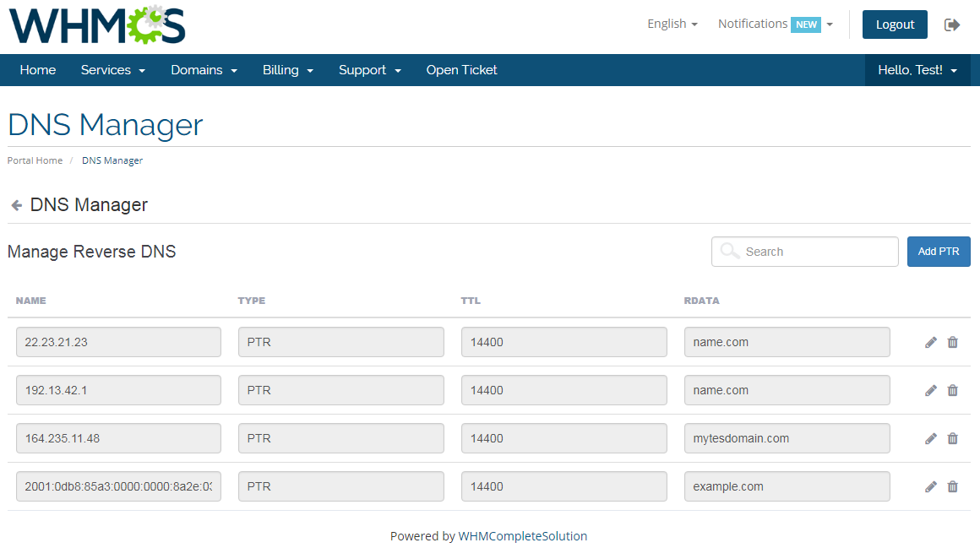Open Ticket from the navigation bar
Viewport: 980px width, 548px height.
click(x=461, y=70)
